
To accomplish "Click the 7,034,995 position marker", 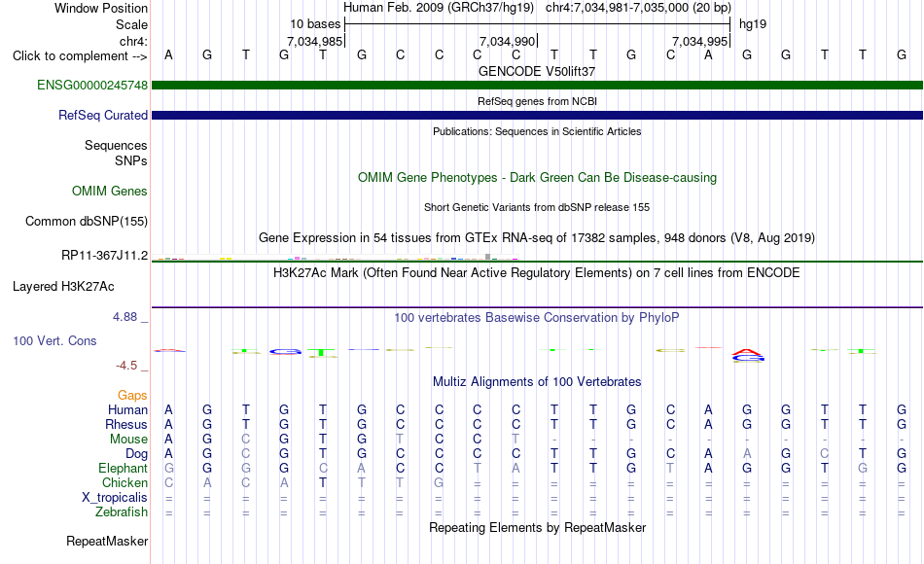I will 699,41.
